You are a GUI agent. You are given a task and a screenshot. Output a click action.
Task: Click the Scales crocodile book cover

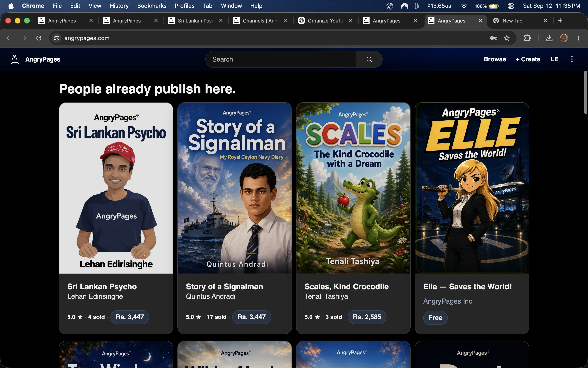(x=353, y=188)
